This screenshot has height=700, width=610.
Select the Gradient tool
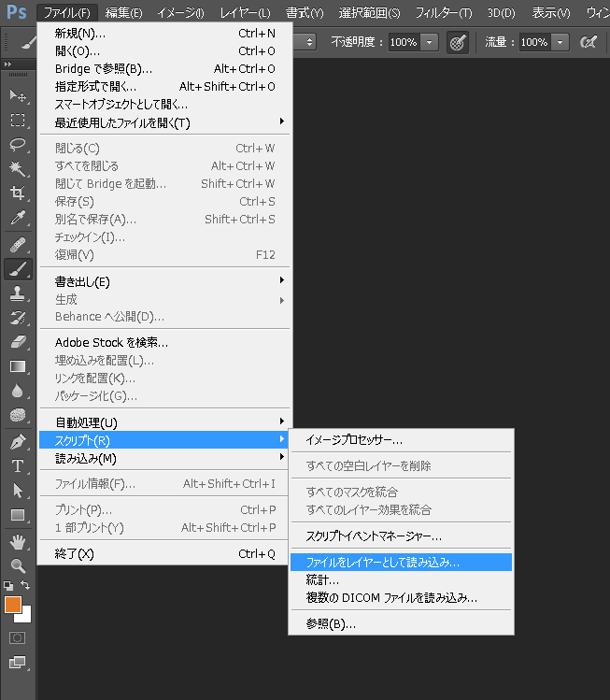click(x=18, y=366)
